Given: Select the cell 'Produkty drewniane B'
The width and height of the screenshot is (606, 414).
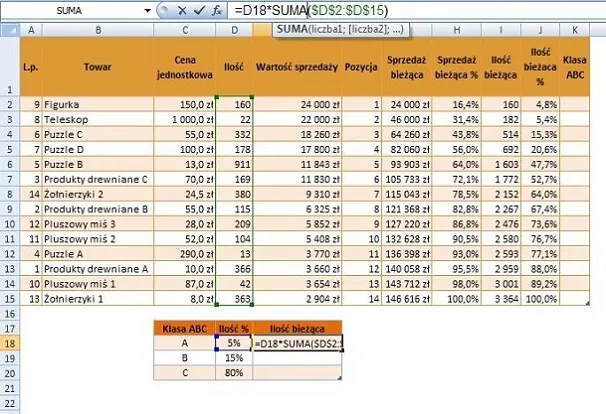Looking at the screenshot, I should (x=98, y=209).
